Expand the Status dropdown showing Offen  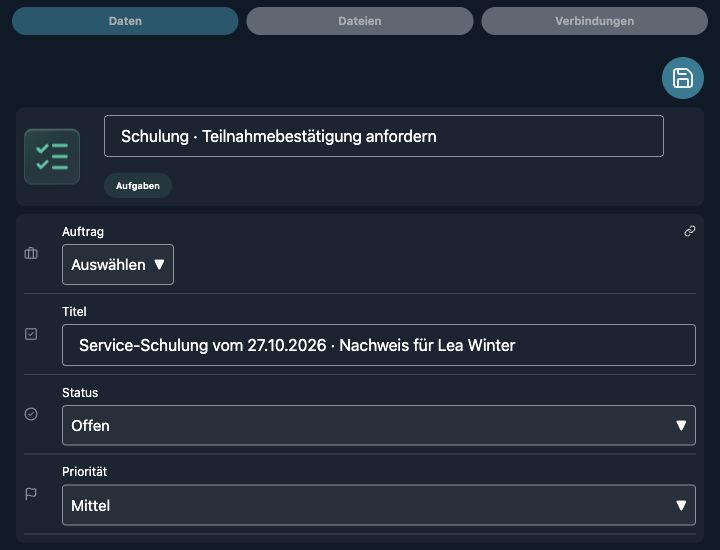(378, 426)
